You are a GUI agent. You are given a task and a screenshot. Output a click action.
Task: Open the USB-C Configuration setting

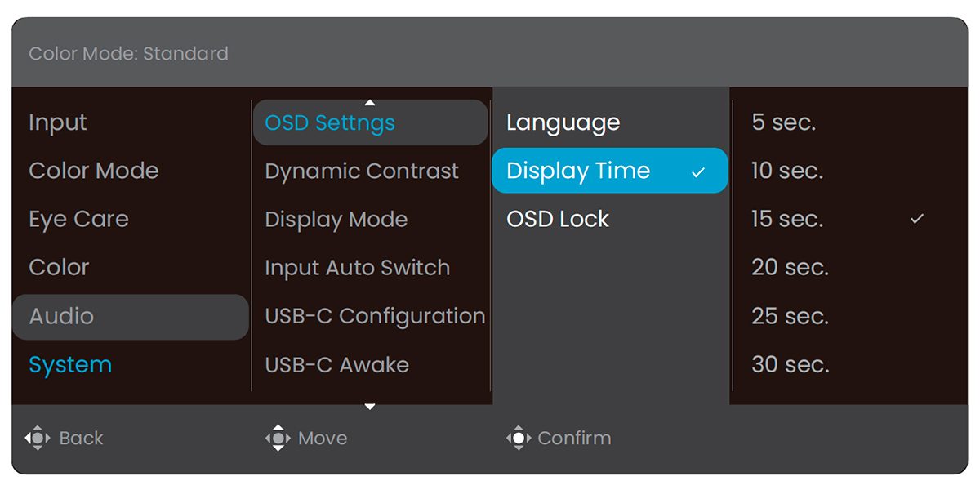click(370, 316)
